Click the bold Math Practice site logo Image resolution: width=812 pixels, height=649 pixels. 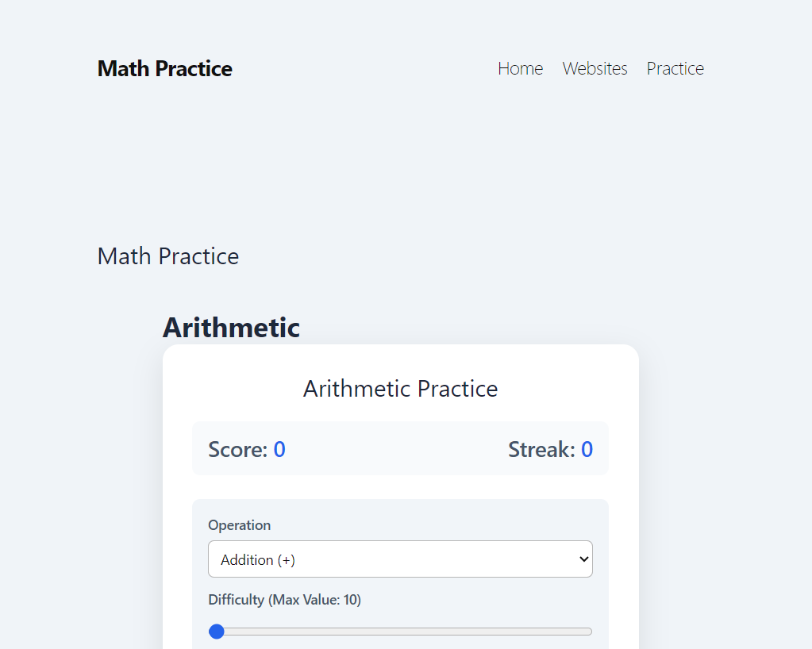(164, 69)
